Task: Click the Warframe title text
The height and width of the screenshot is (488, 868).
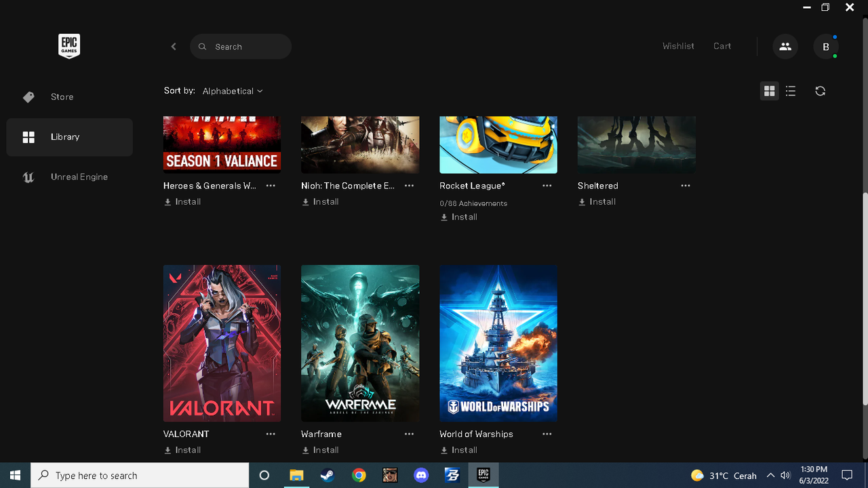Action: (321, 434)
